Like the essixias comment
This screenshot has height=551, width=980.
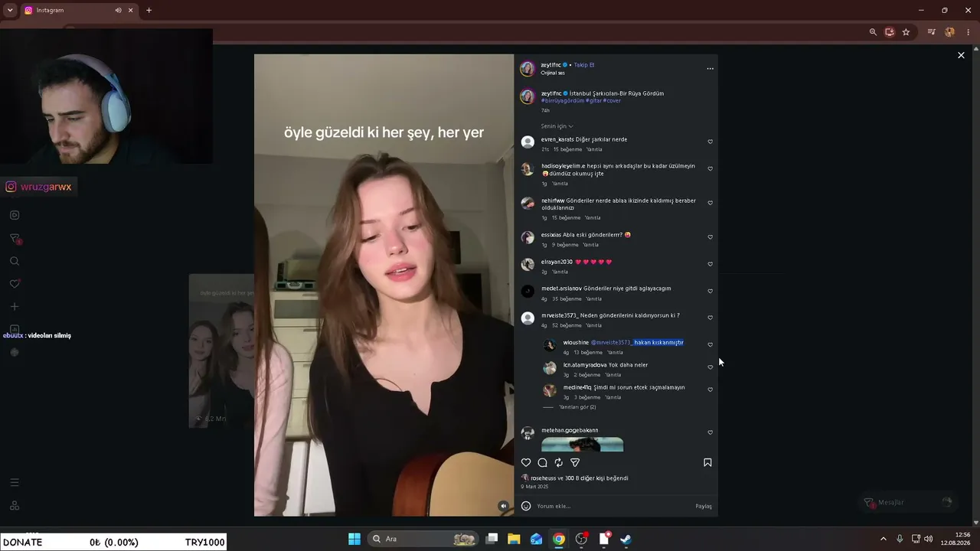pos(710,237)
